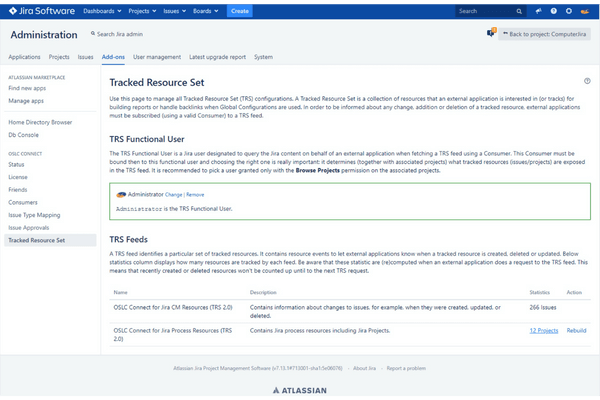Open Manage apps in sidebar
This screenshot has width=600, height=400.
pyautogui.click(x=26, y=101)
